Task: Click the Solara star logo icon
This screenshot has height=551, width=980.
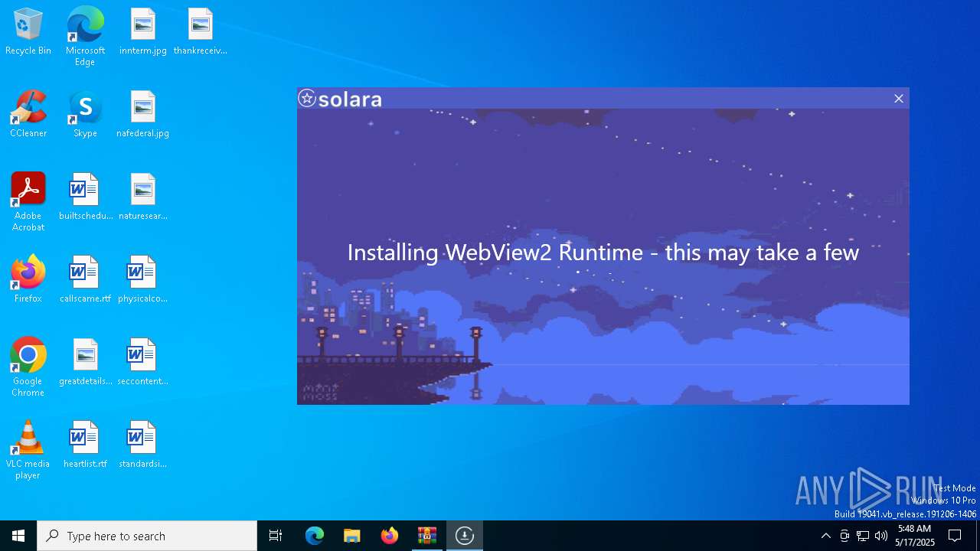Action: tap(307, 98)
